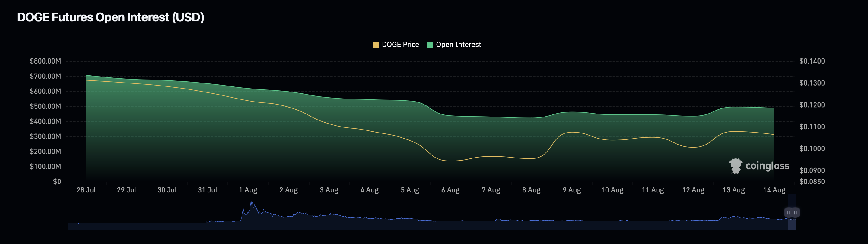
Task: Select the 29 Jul date axis label
Action: [x=127, y=190]
